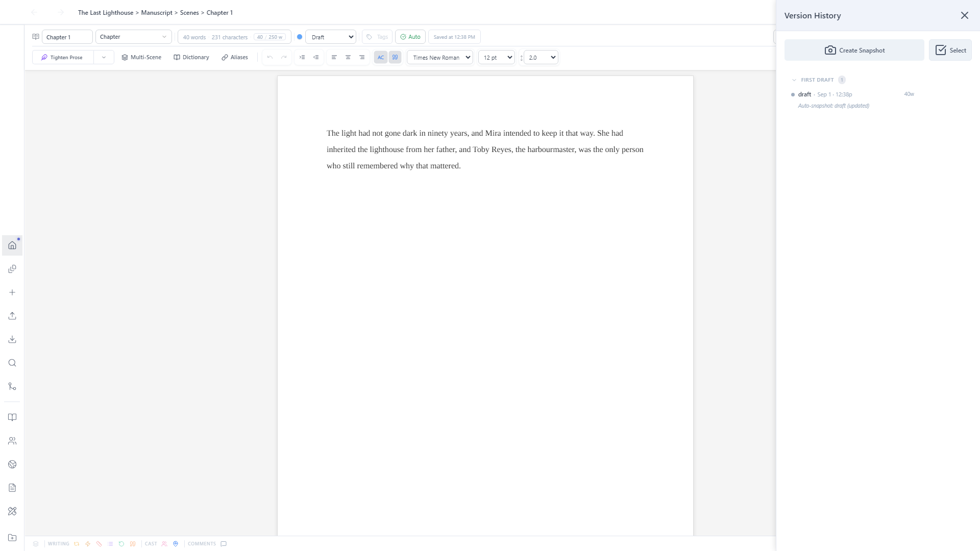Click the green rotate icon in the status bar
This screenshot has height=551, width=980.
[x=121, y=544]
